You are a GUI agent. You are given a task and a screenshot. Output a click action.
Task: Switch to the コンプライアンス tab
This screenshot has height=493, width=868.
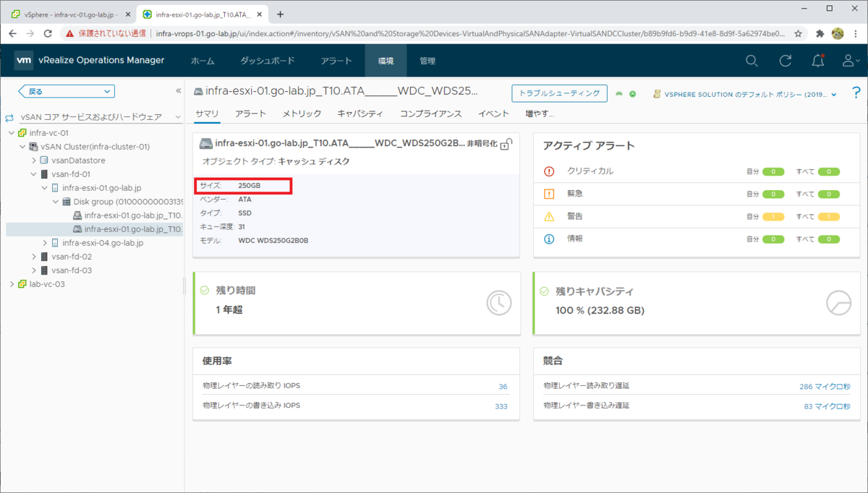coord(430,113)
